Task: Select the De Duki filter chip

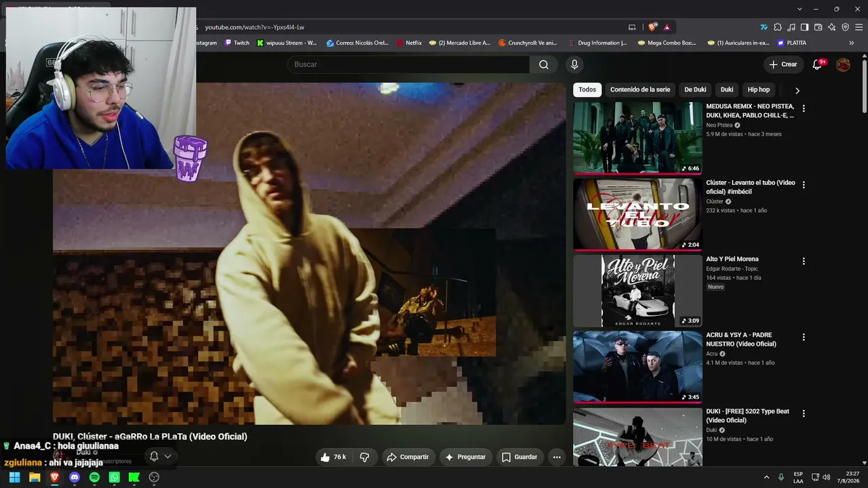Action: (x=695, y=89)
